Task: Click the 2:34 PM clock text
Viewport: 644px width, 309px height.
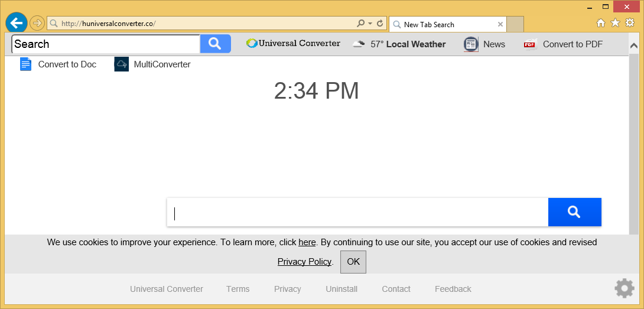Action: click(x=316, y=91)
